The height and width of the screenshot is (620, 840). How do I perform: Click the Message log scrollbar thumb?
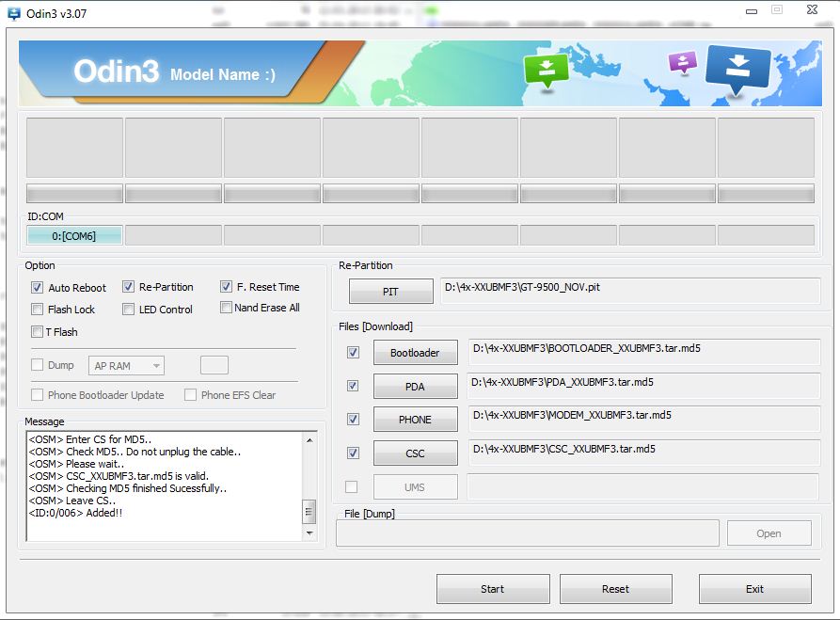point(309,512)
